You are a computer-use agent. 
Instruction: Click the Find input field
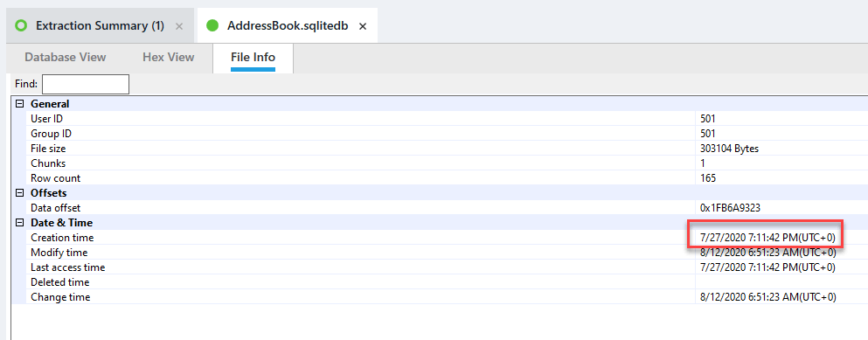pos(86,84)
